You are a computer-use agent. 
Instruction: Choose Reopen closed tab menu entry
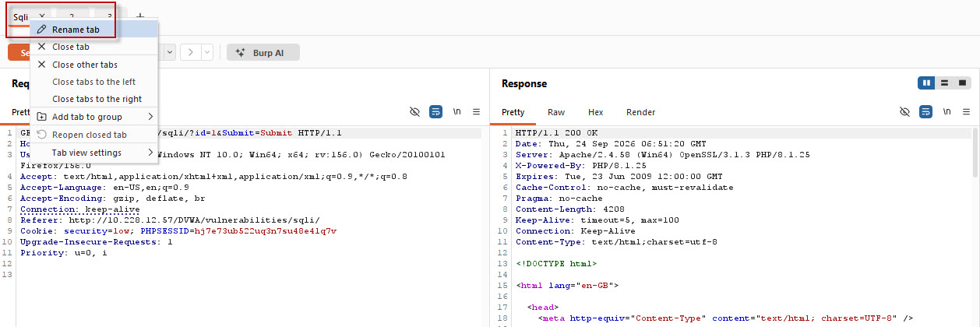pos(94,135)
